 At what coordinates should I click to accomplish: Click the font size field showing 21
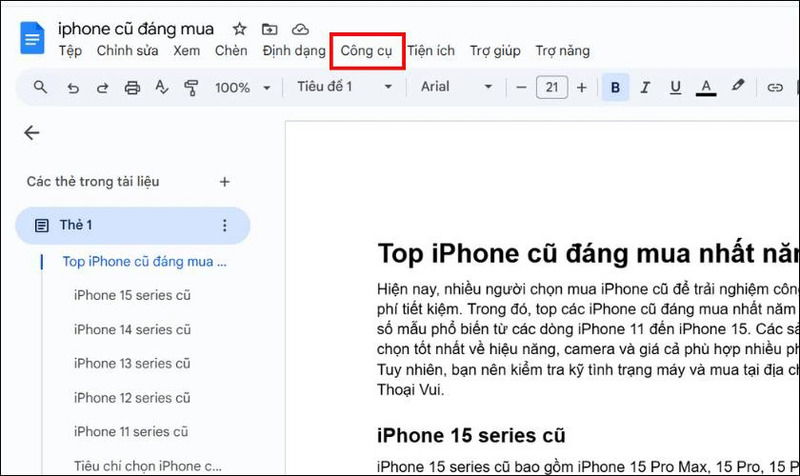[x=551, y=88]
